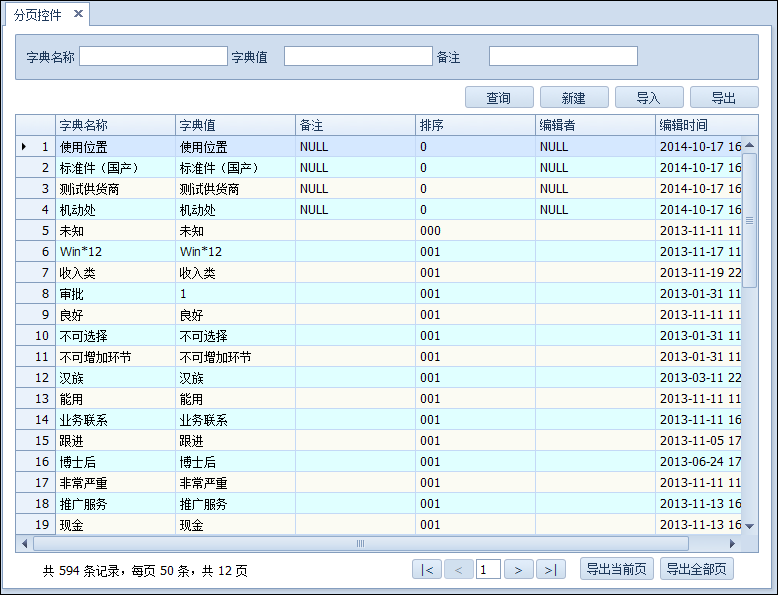Select 博士后 in 字典值 column
This screenshot has height=595, width=778.
coord(235,462)
